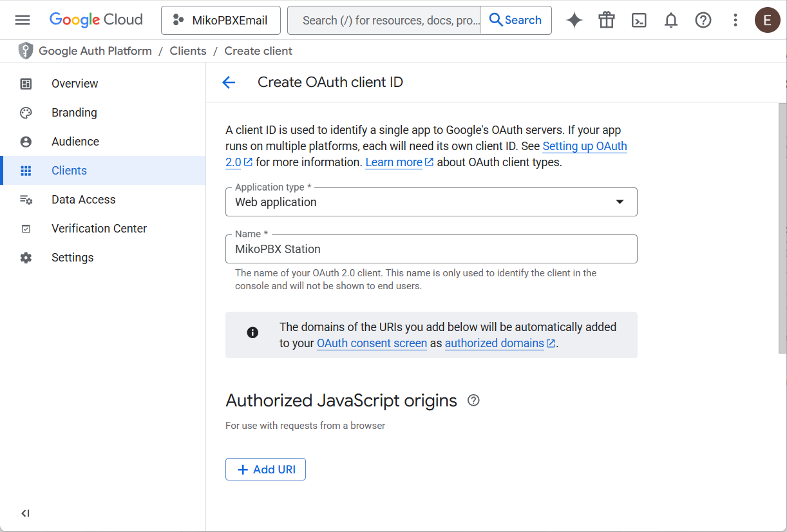Open the three-dot more options menu

(735, 20)
